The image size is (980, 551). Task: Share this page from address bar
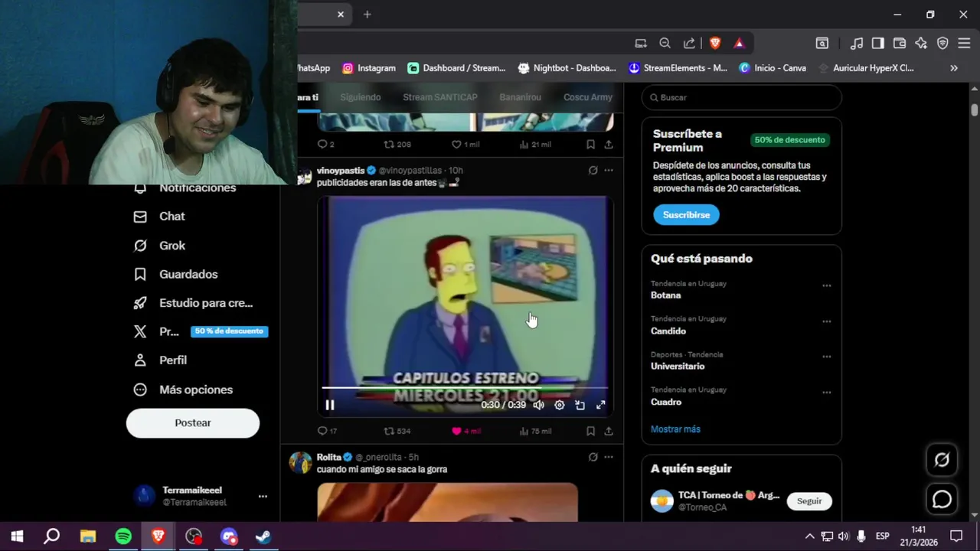point(689,44)
